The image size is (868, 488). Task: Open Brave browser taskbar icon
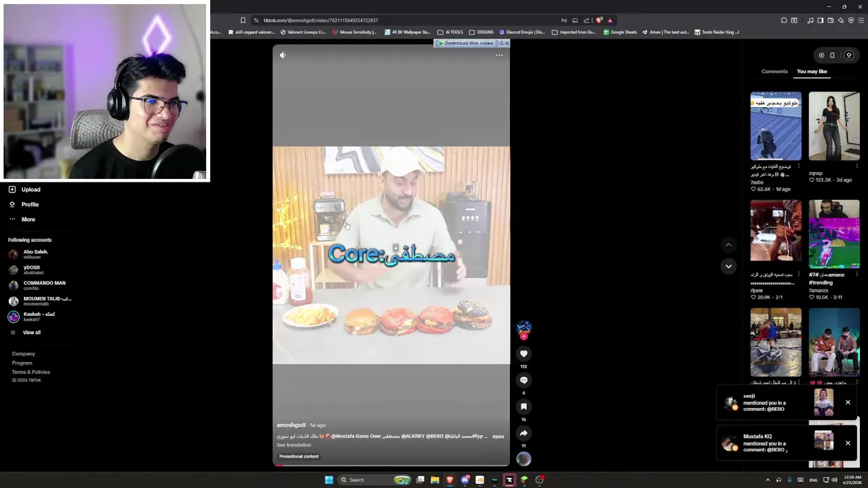(450, 480)
